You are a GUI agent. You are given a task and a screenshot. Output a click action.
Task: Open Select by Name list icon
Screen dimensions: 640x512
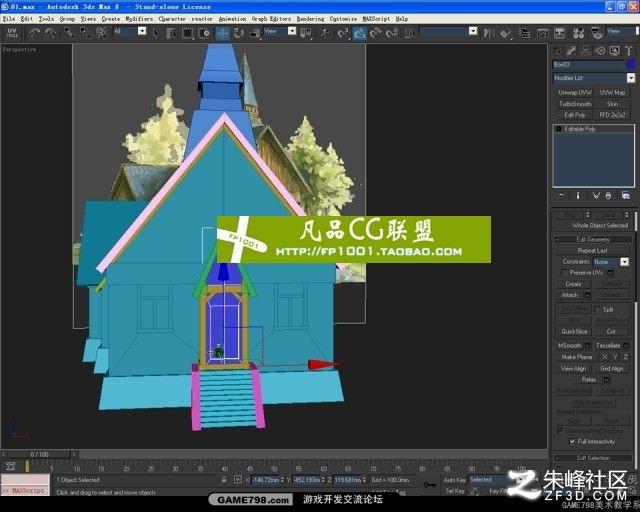click(x=171, y=33)
